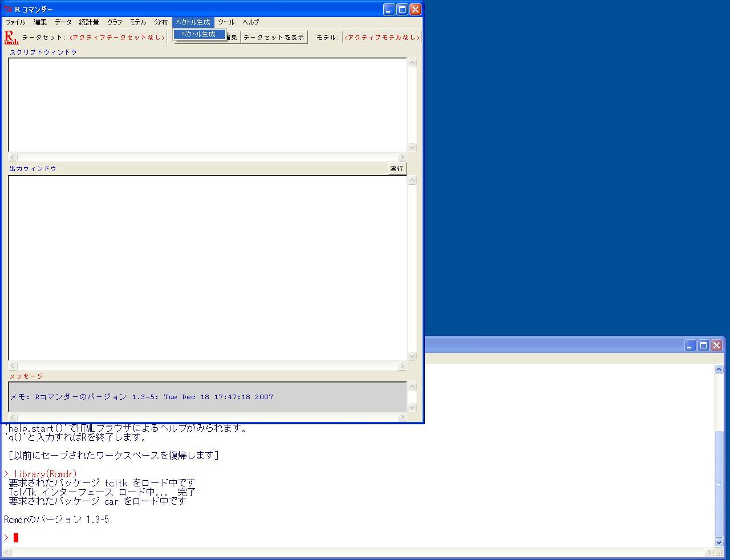Open the ヘルプ menu
Screen dimensions: 730x560
click(251, 22)
